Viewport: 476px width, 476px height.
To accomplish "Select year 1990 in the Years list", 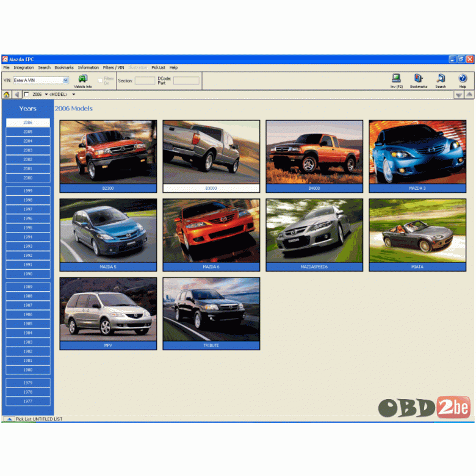I will coord(28,274).
